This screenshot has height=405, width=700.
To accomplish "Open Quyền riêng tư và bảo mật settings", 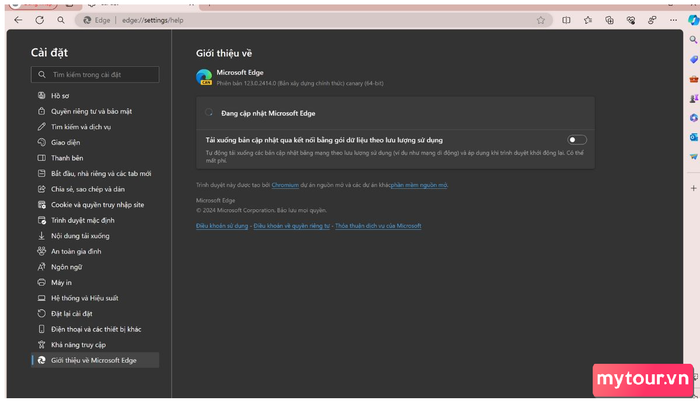I will click(95, 111).
